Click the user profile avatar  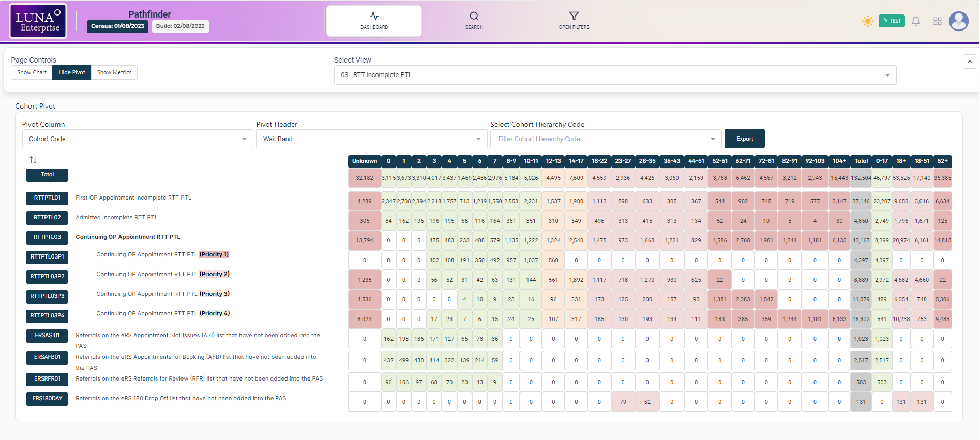click(x=958, y=21)
